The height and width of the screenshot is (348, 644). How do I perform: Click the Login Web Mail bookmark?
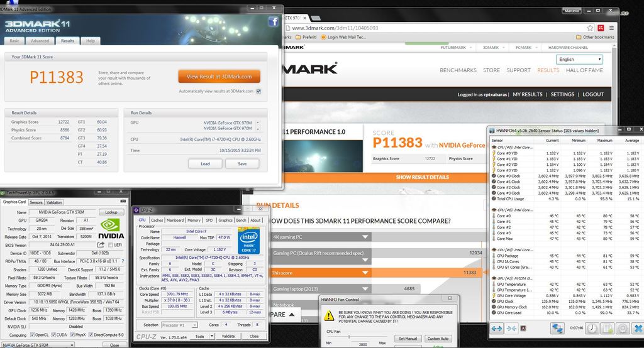click(x=343, y=37)
